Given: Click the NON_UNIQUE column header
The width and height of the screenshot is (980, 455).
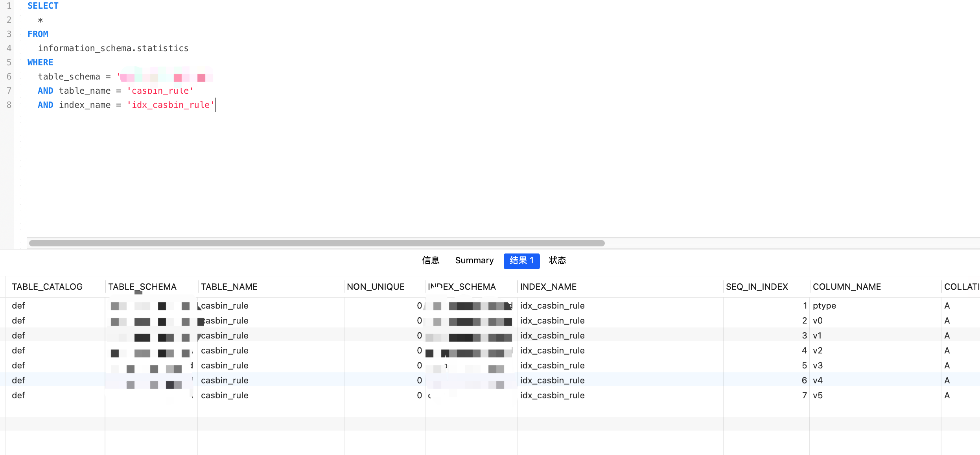Looking at the screenshot, I should tap(376, 287).
